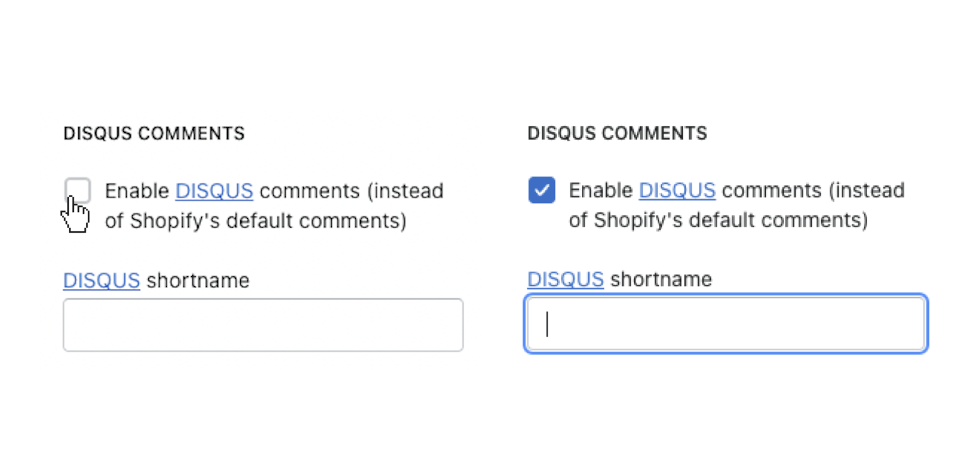Click the empty checkbox square in the left panel
The height and width of the screenshot is (459, 980).
click(78, 190)
